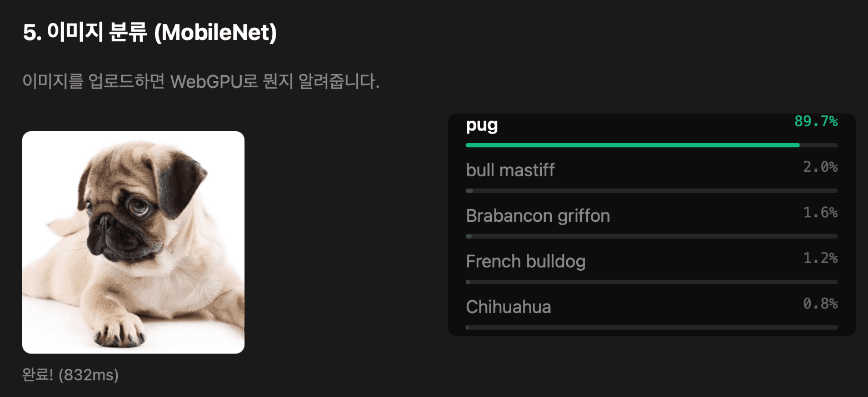Click the 1.6% score beside Brabancon griffon

820,212
